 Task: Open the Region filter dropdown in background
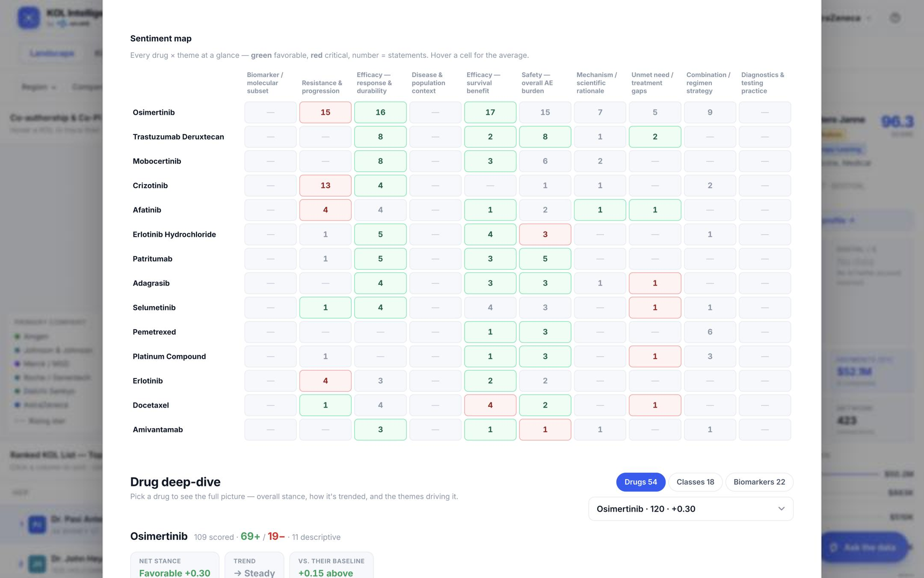coord(38,87)
